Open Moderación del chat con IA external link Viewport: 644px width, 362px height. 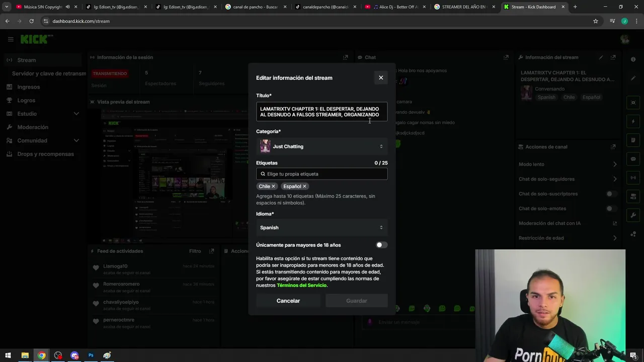[614, 223]
